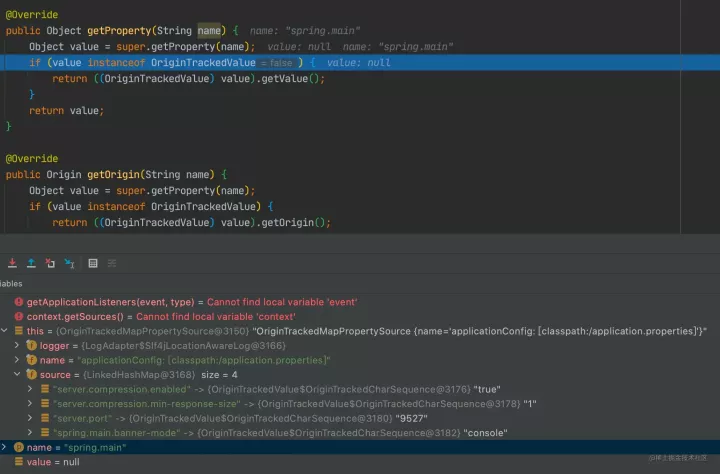The image size is (720, 474).
Task: Click the parameter icon beside name = "spring.main"
Action: pyautogui.click(x=19, y=447)
